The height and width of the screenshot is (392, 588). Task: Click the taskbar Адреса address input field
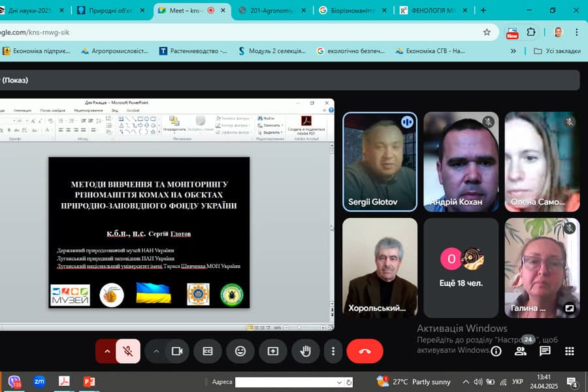tap(288, 382)
